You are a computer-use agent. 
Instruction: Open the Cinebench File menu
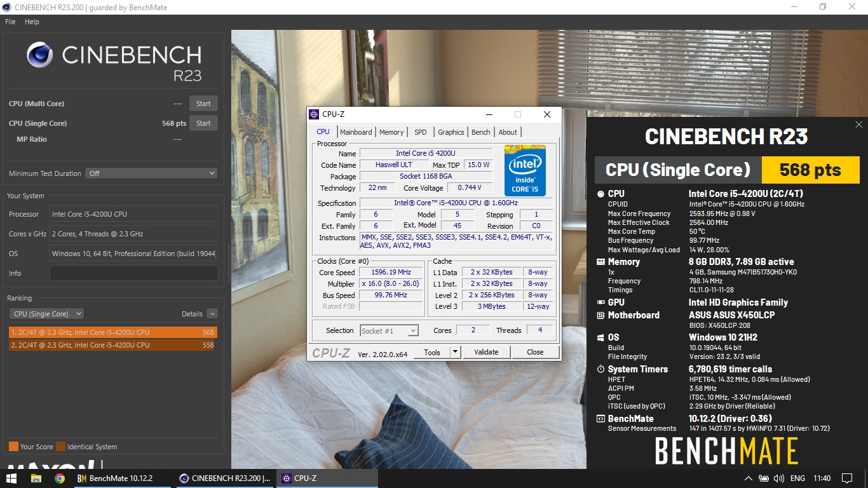(x=10, y=22)
